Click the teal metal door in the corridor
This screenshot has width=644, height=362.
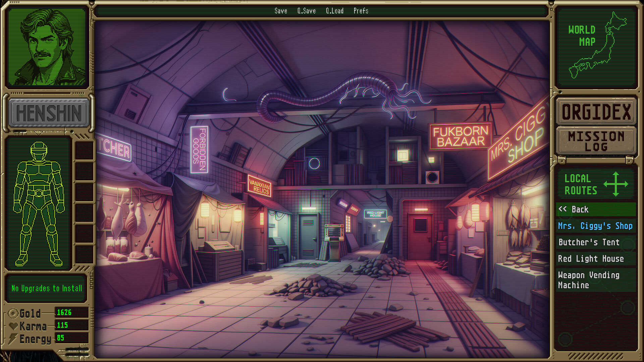pos(308,236)
